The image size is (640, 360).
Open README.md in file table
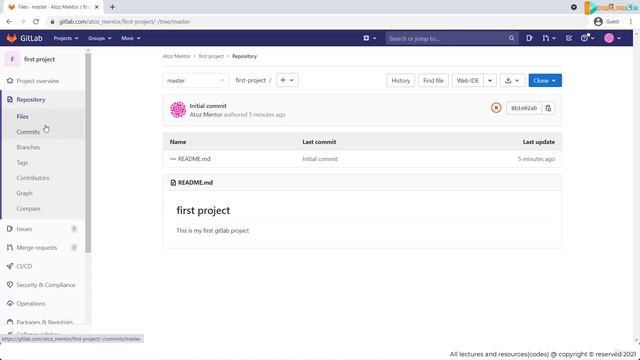coord(194,159)
